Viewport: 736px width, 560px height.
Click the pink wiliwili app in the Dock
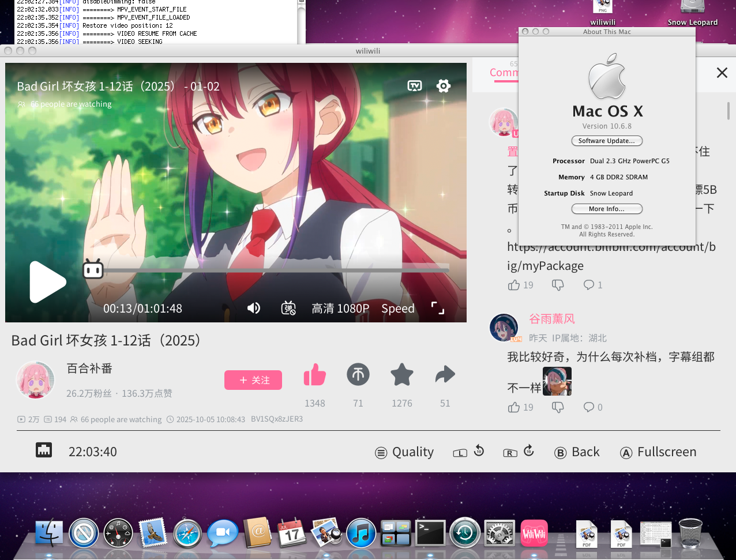tap(534, 533)
